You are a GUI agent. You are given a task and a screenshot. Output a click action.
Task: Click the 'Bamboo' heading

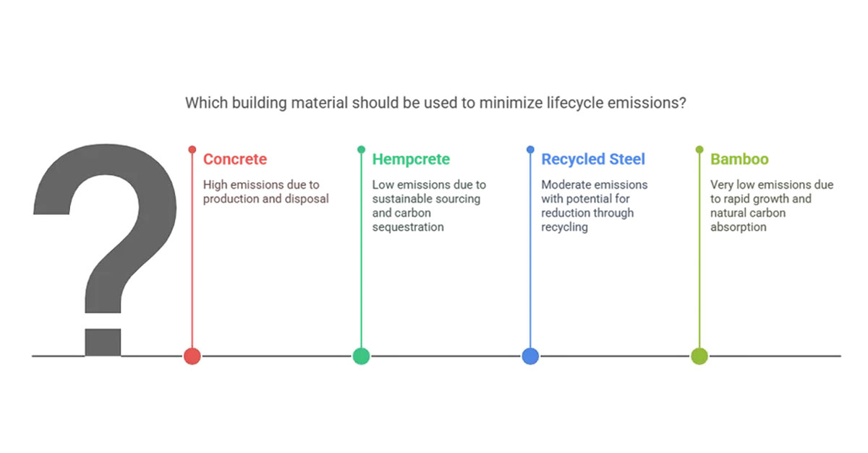(x=740, y=159)
